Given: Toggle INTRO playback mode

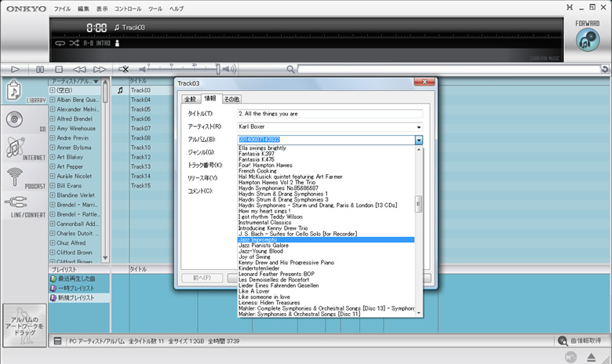Looking at the screenshot, I should tap(104, 43).
